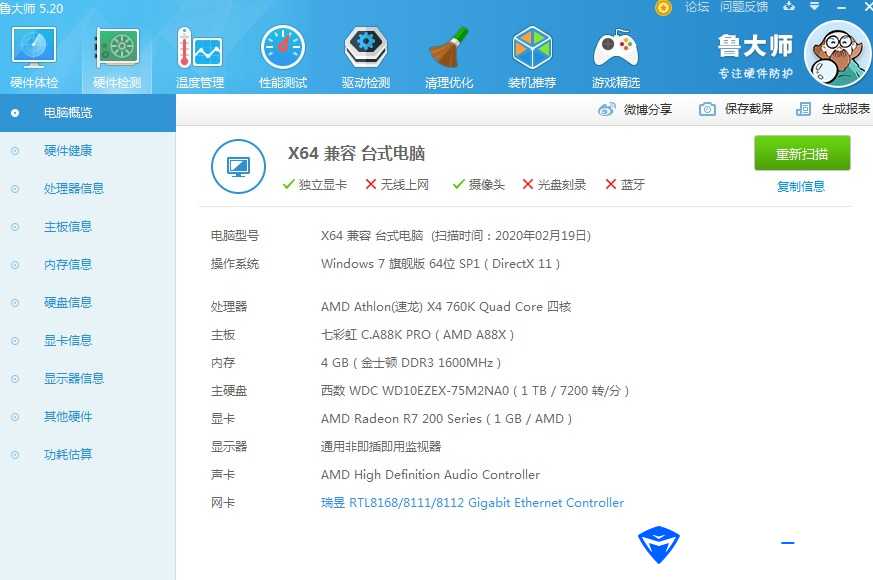Open 问题反馈 feedback link

tap(744, 7)
